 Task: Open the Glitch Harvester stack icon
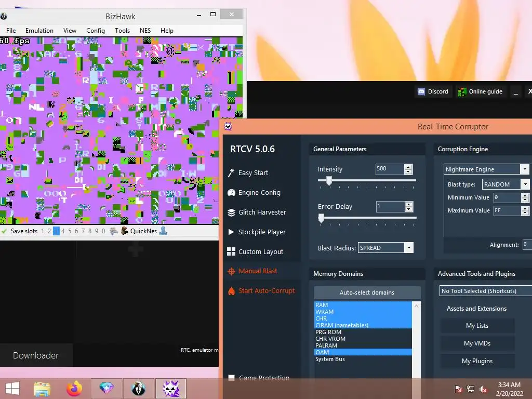pos(231,212)
